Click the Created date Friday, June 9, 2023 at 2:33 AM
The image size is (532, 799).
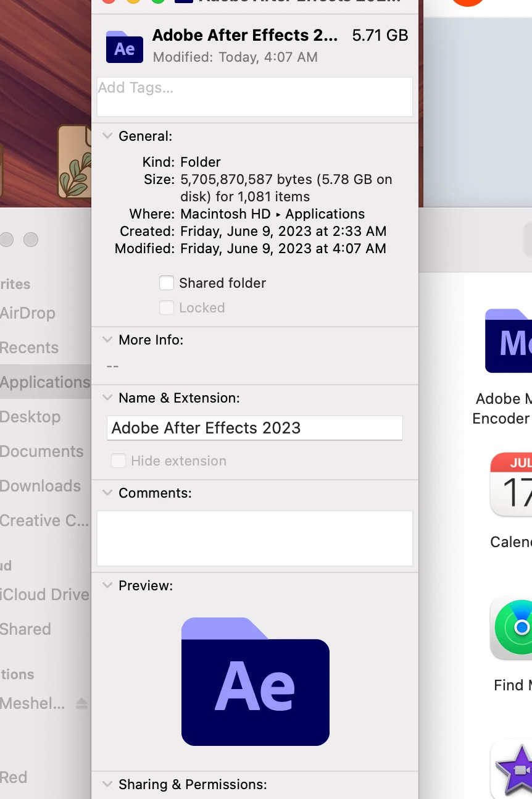[283, 231]
